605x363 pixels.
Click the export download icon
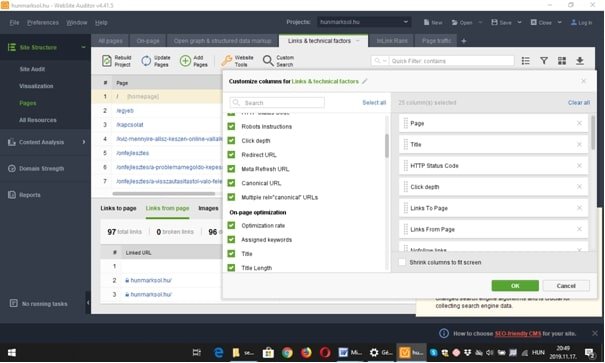click(x=580, y=61)
